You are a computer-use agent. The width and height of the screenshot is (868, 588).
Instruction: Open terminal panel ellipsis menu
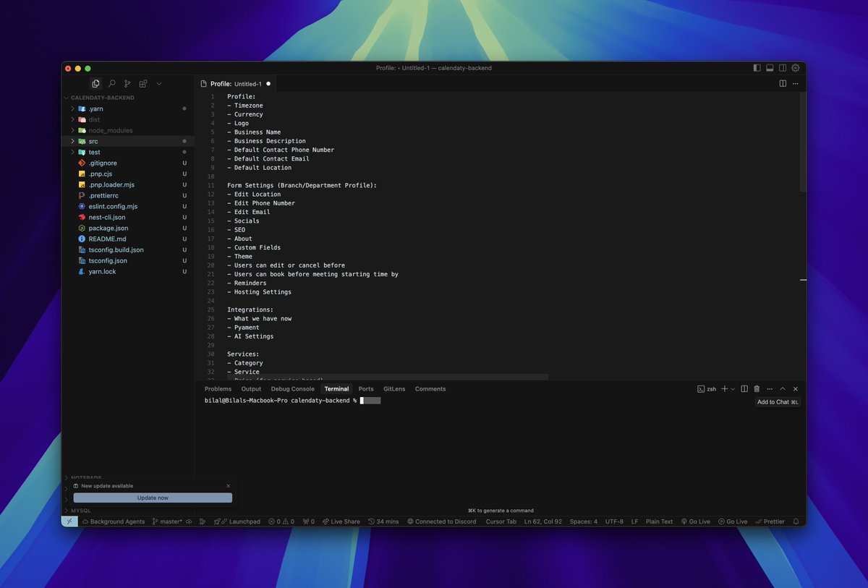tap(770, 389)
